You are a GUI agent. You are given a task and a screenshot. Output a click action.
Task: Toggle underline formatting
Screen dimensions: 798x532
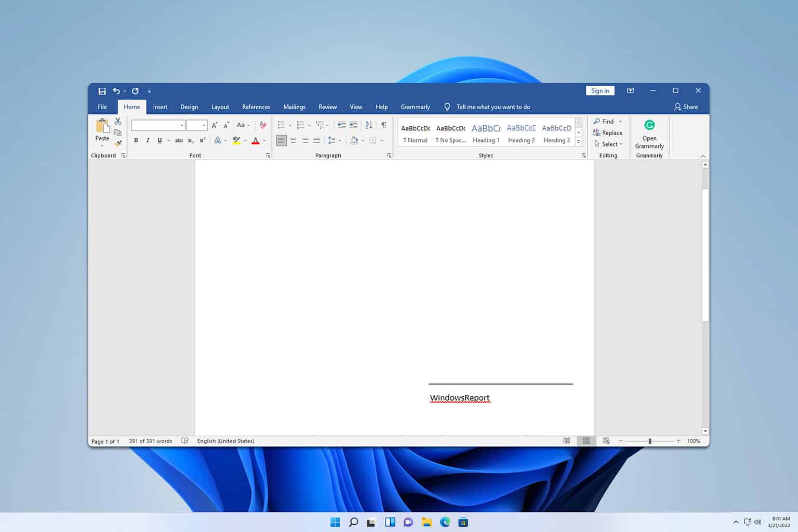159,140
